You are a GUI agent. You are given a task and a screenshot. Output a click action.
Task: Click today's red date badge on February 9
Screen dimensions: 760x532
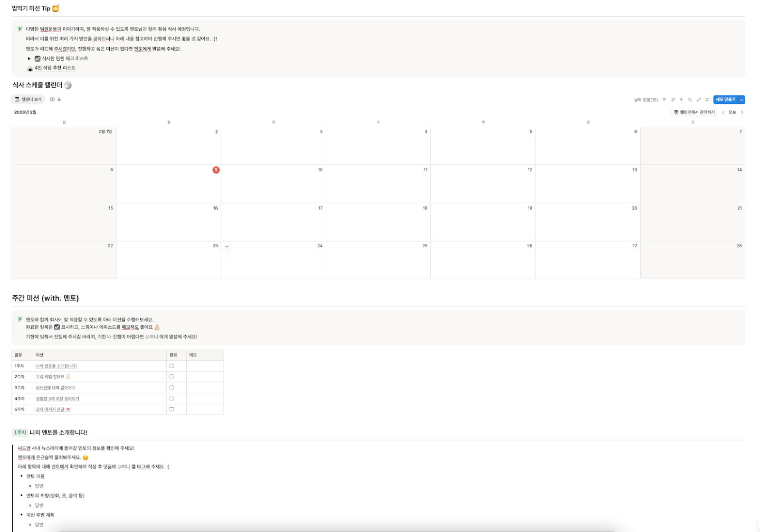pos(216,170)
